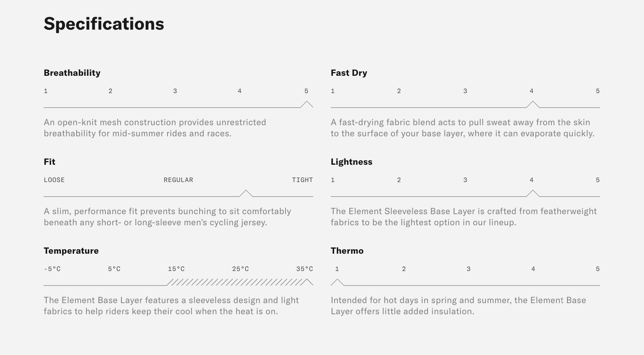Screen dimensions: 644x355
Task: Click the Thermo scale marker at 1
Action: [337, 282]
